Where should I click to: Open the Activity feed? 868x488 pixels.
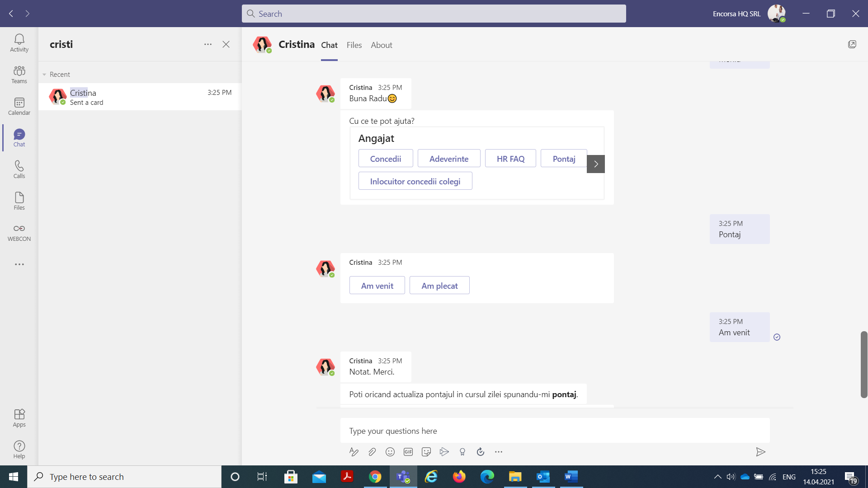point(19,43)
